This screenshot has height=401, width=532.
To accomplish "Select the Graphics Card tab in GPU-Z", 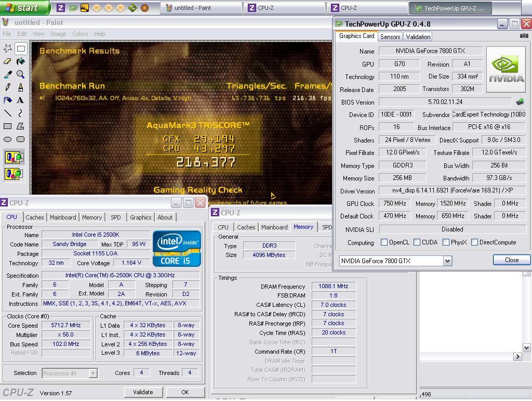I will (356, 36).
